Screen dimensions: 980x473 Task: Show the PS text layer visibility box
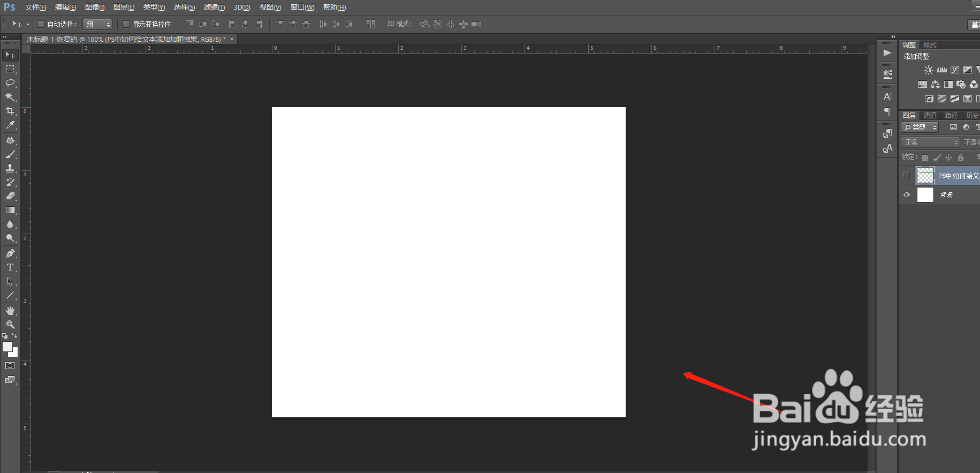pos(907,175)
